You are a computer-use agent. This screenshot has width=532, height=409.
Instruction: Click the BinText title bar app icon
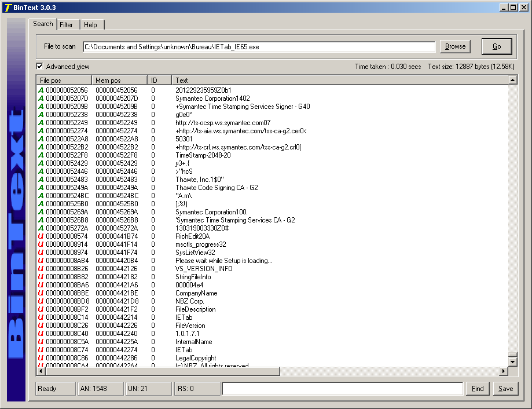coord(6,7)
